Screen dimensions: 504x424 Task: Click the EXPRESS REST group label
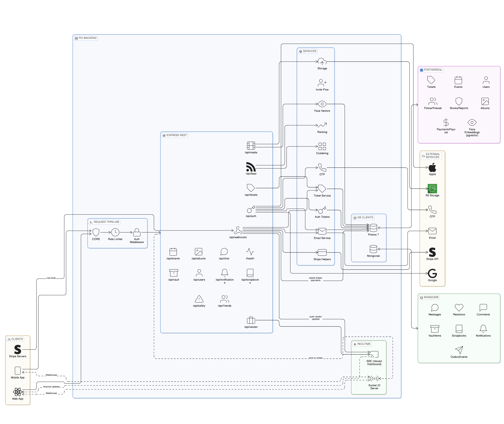(x=175, y=135)
